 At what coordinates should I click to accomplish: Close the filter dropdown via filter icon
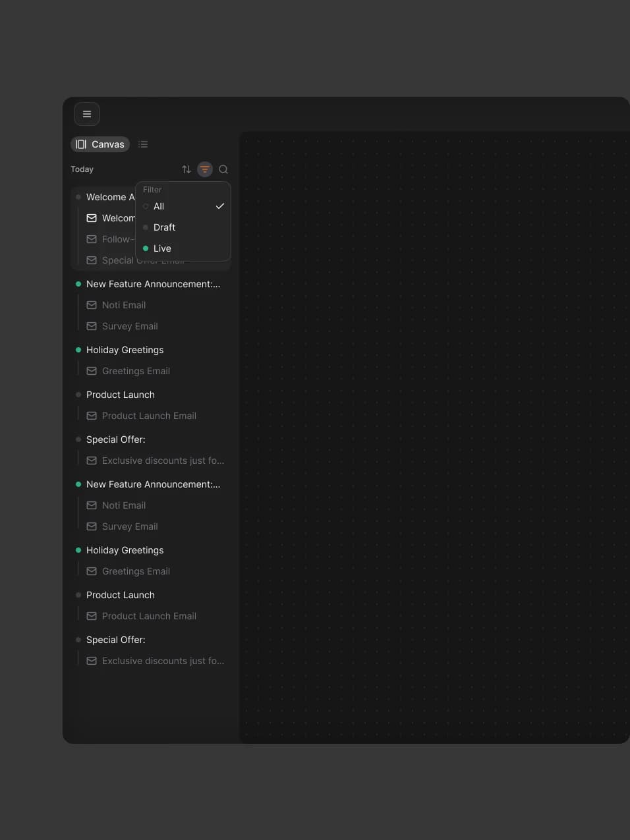tap(205, 169)
